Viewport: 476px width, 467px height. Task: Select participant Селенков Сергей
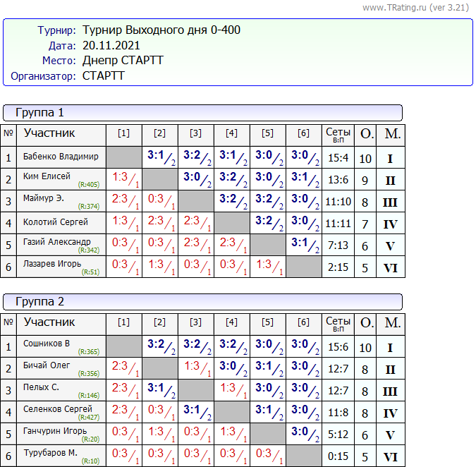(58, 409)
